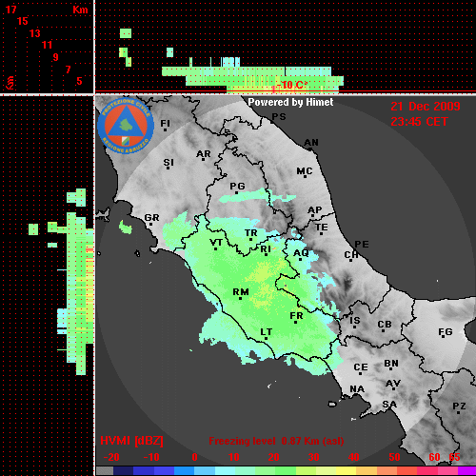The width and height of the screenshot is (476, 476).
Task: Click the PG city label on the map
Action: [237, 186]
